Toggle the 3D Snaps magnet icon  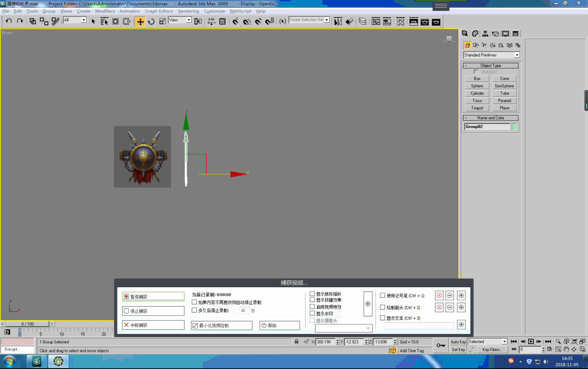point(236,21)
